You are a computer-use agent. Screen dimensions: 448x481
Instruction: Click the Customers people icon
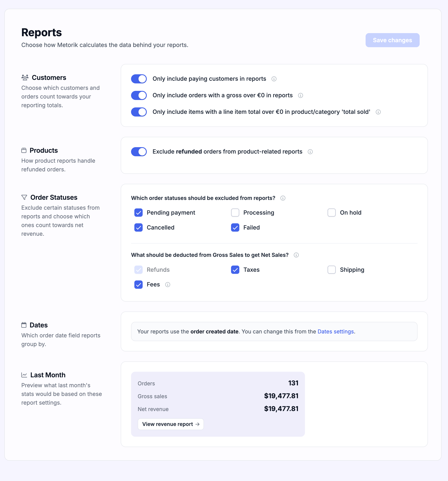tap(25, 77)
